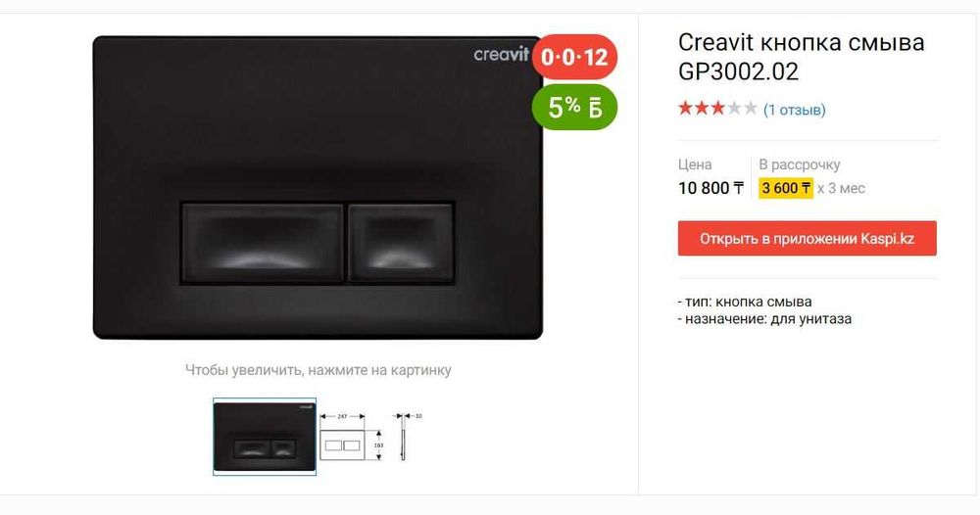Click the product title Creavit кнопка смыва
This screenshot has width=980, height=515.
(x=802, y=57)
